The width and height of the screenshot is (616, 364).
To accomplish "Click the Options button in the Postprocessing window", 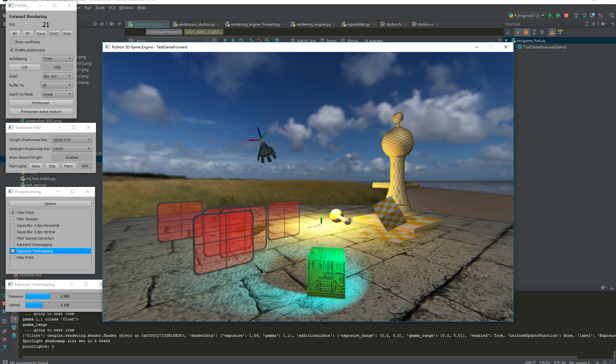I will point(50,203).
